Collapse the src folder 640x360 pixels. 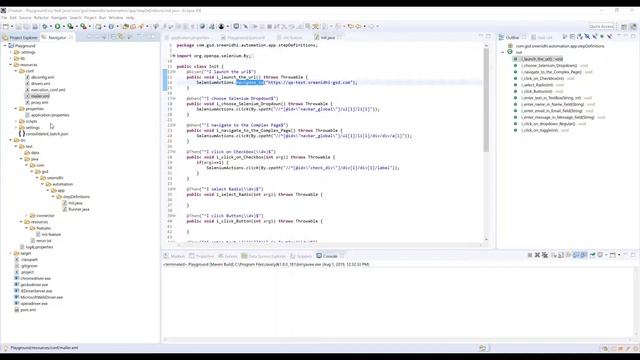tap(11, 140)
